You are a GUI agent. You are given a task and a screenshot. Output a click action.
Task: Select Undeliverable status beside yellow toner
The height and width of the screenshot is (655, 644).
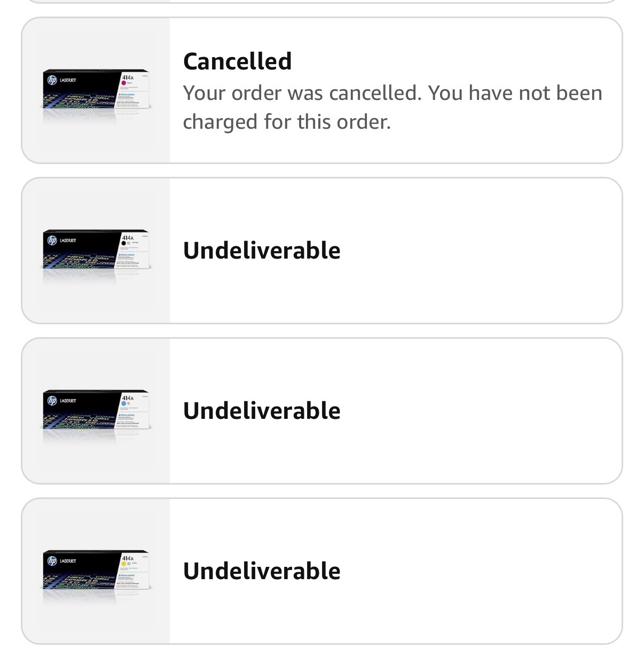coord(262,571)
